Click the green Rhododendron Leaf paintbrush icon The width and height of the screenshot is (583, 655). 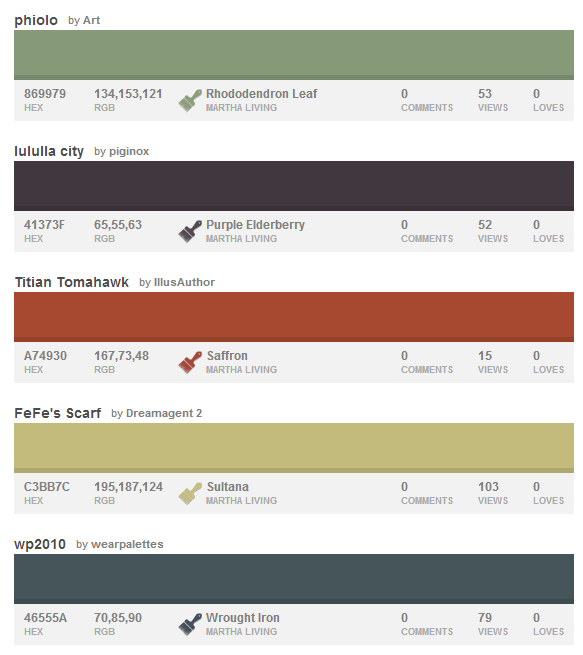pos(190,100)
